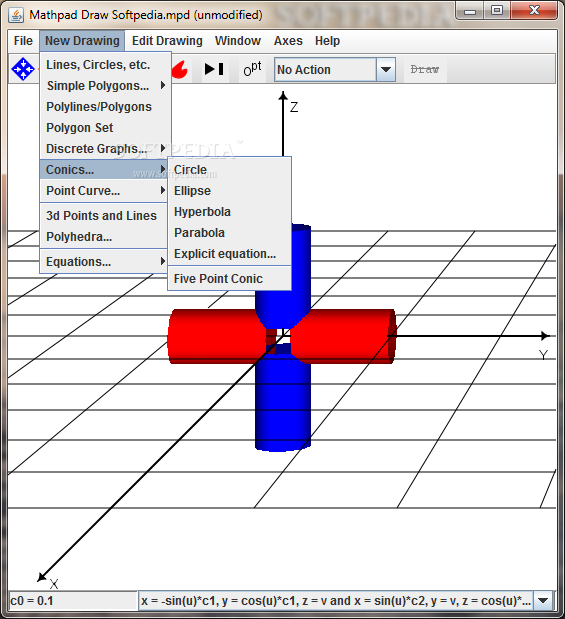The width and height of the screenshot is (565, 619).
Task: Expand Equations submenu
Action: pyautogui.click(x=104, y=261)
